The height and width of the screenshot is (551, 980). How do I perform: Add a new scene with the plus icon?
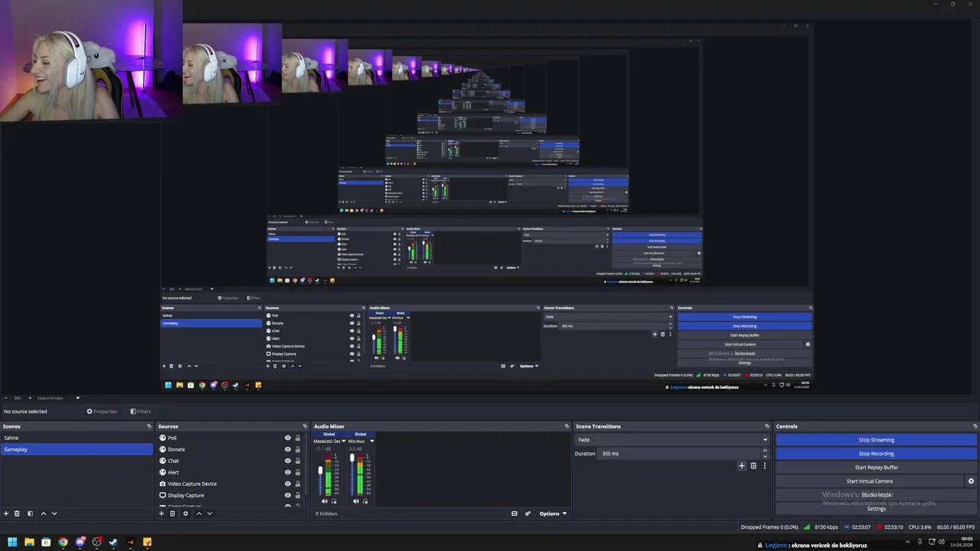click(x=6, y=514)
